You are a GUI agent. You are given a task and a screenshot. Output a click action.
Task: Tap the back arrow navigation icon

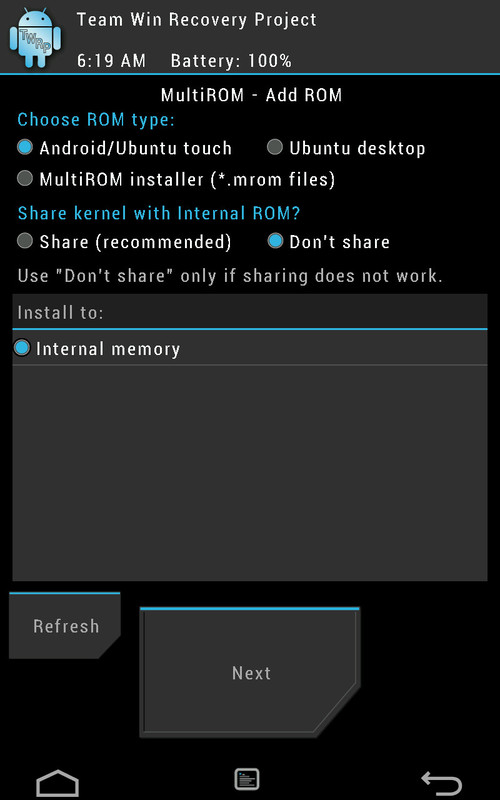(x=442, y=783)
